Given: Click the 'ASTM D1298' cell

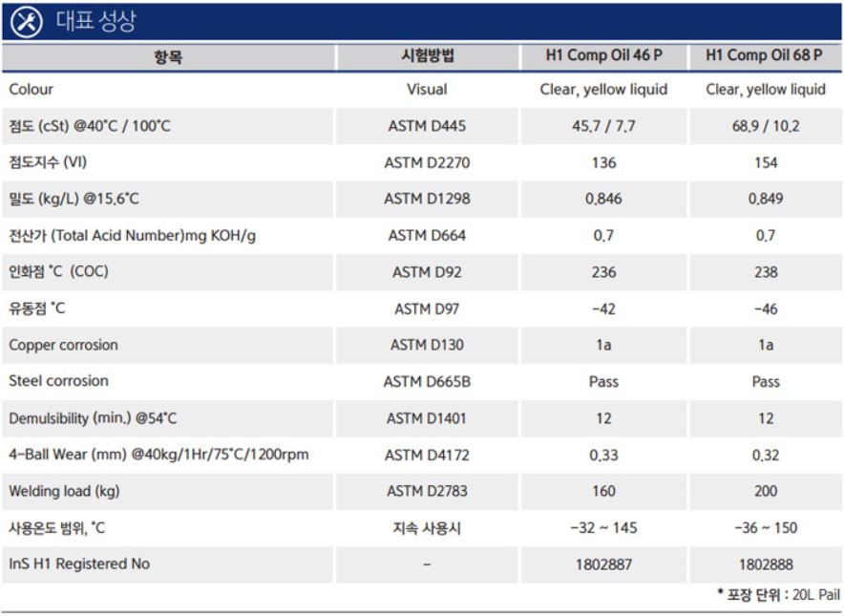Looking at the screenshot, I should 427,199.
